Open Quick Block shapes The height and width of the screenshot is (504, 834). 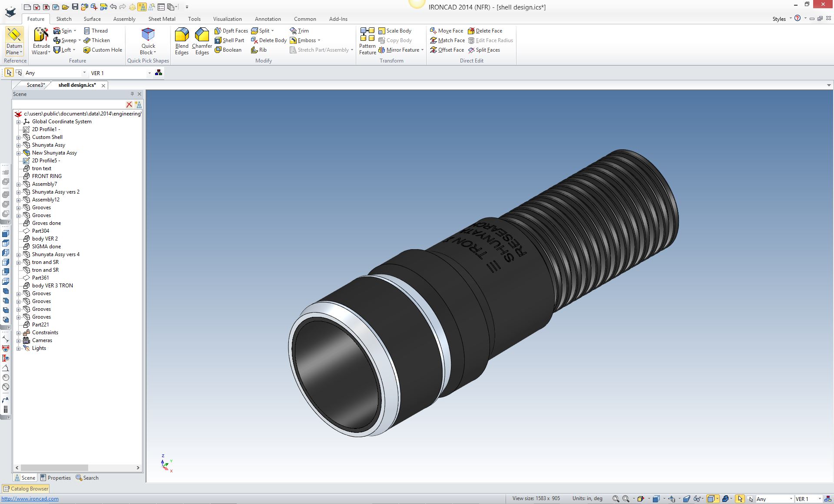[x=148, y=41]
